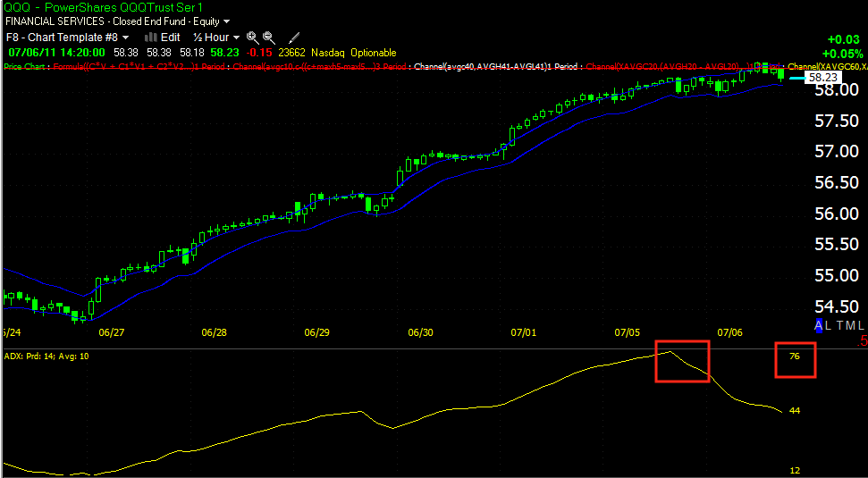This screenshot has width=868, height=478.
Task: Click the +0.03 change value
Action: pyautogui.click(x=845, y=40)
